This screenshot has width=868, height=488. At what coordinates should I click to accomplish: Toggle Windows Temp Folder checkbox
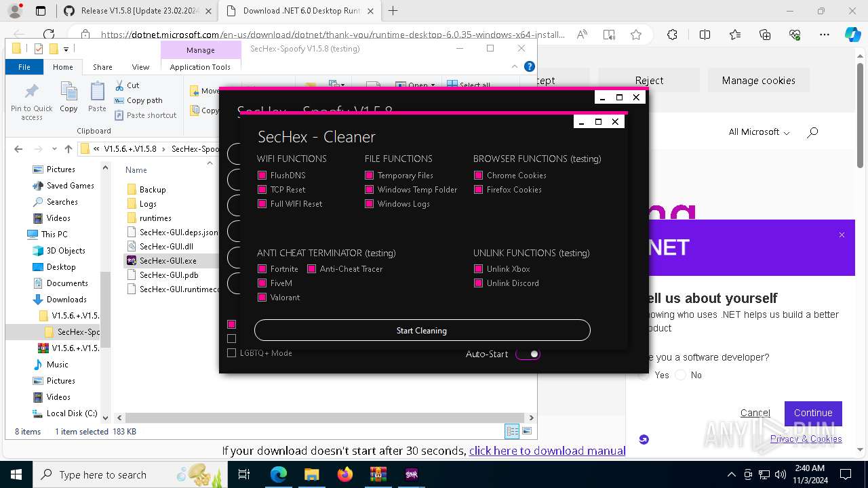pyautogui.click(x=370, y=190)
